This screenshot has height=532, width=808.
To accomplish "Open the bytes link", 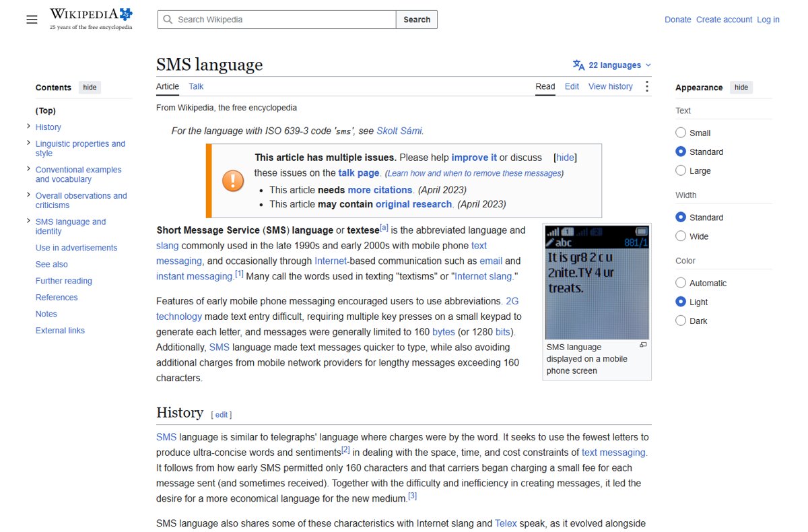I will (444, 332).
